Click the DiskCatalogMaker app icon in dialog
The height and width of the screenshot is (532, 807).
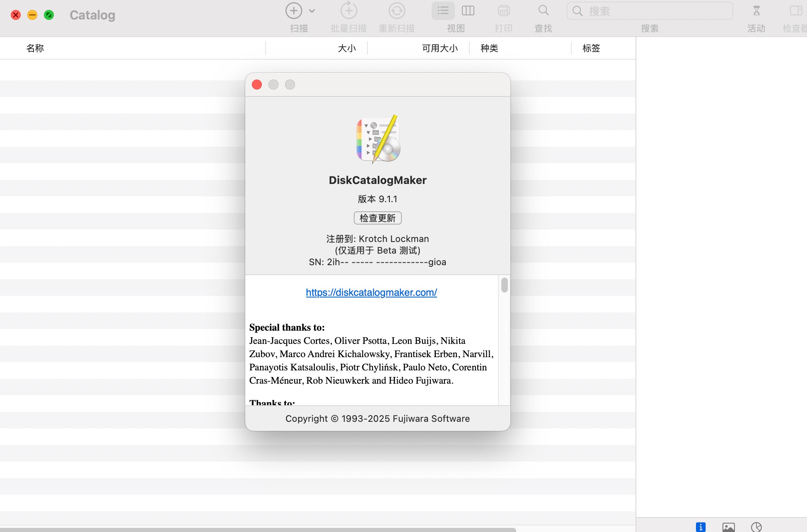tap(378, 139)
